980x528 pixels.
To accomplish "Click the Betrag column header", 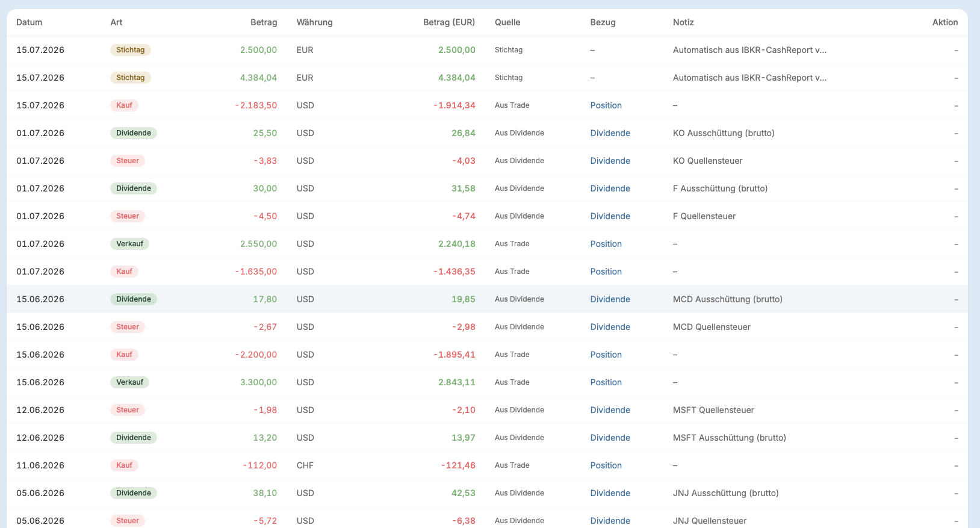I will click(x=264, y=22).
